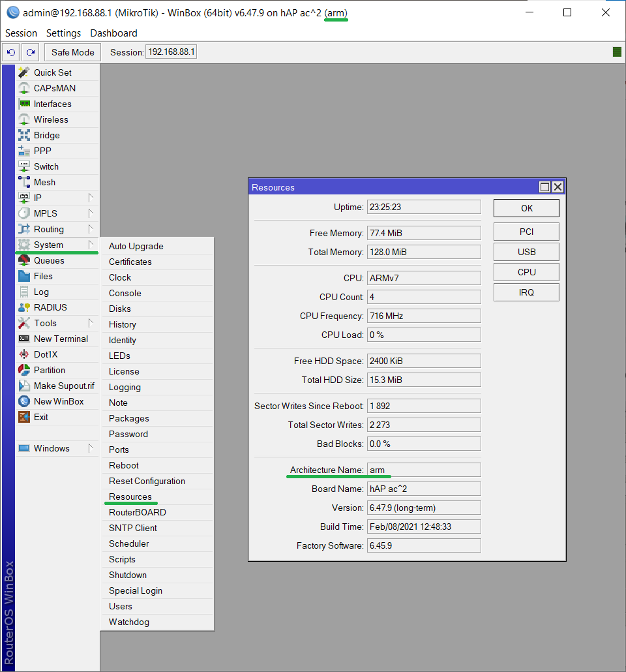
Task: Click the Routing arrows icon
Action: point(24,229)
